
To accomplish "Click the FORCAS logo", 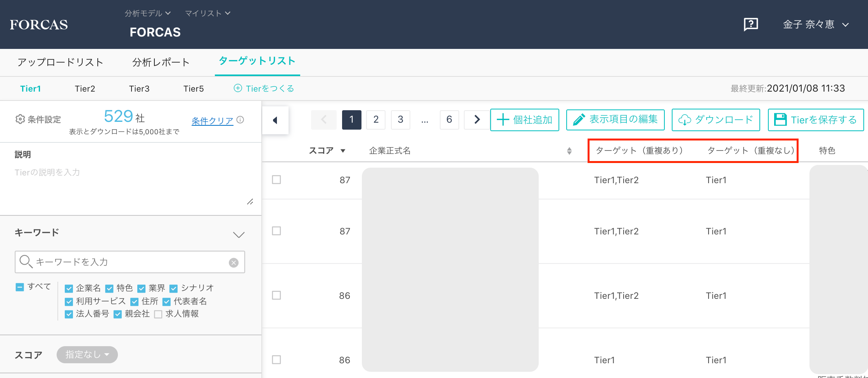I will click(39, 25).
